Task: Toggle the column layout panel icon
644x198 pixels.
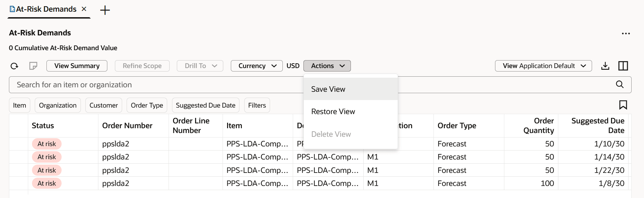Action: [623, 66]
